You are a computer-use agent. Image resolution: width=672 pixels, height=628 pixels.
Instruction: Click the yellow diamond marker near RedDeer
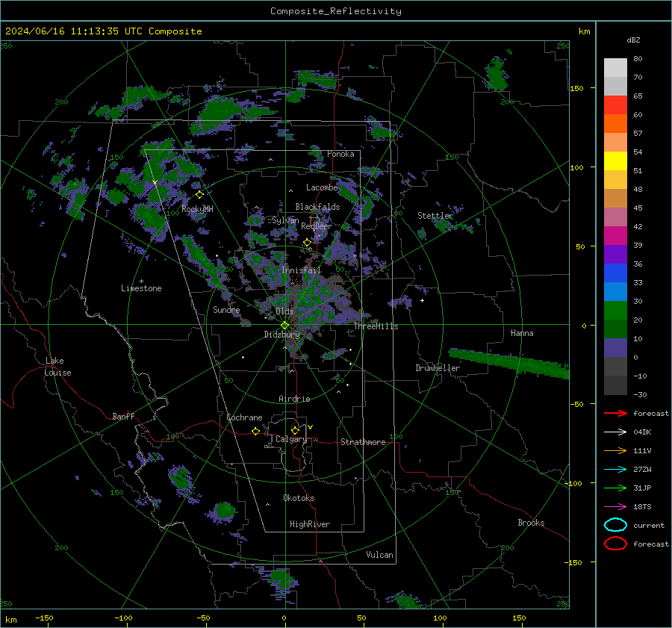tap(307, 243)
